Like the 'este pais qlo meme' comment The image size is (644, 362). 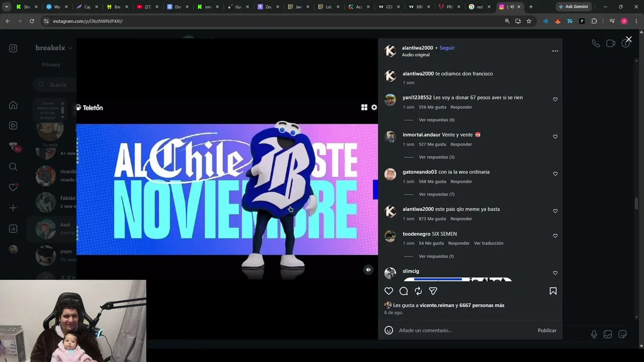555,211
